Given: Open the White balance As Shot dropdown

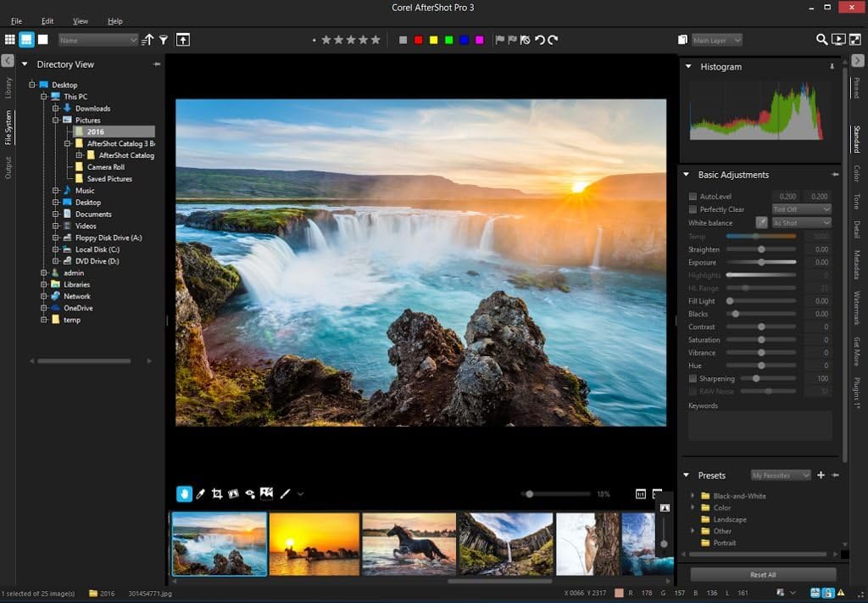Looking at the screenshot, I should [x=801, y=222].
